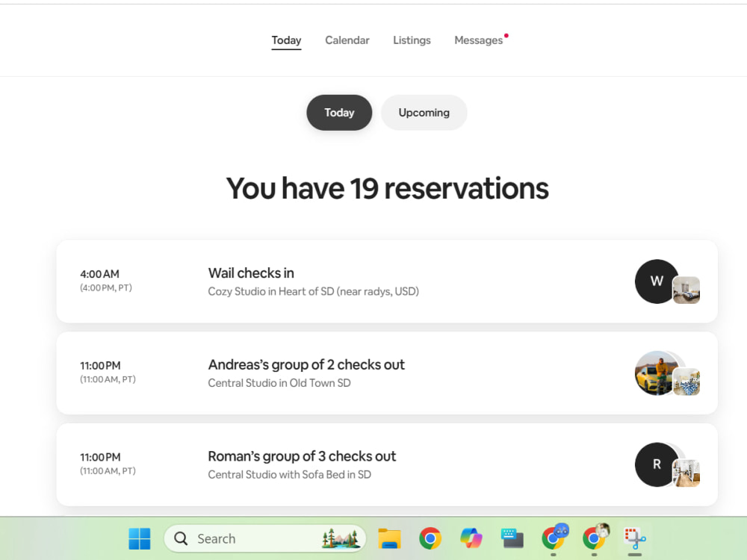Click Andreas's profile photo avatar

pos(657,373)
